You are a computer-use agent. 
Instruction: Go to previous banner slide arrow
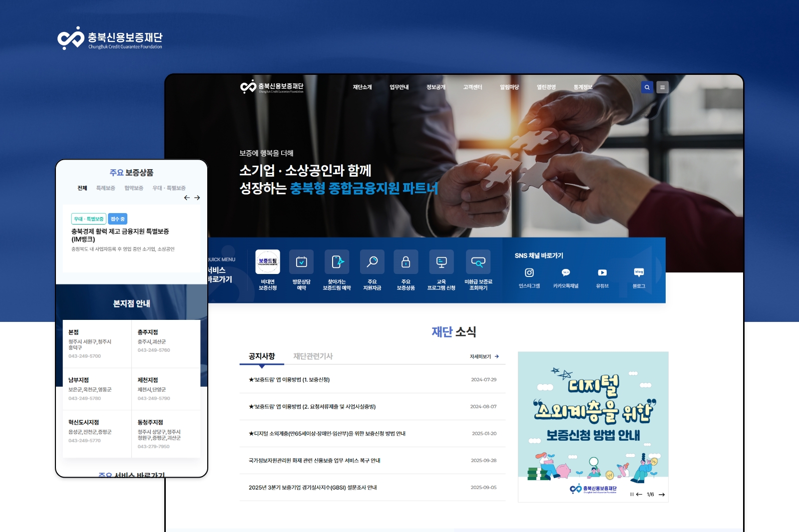639,495
